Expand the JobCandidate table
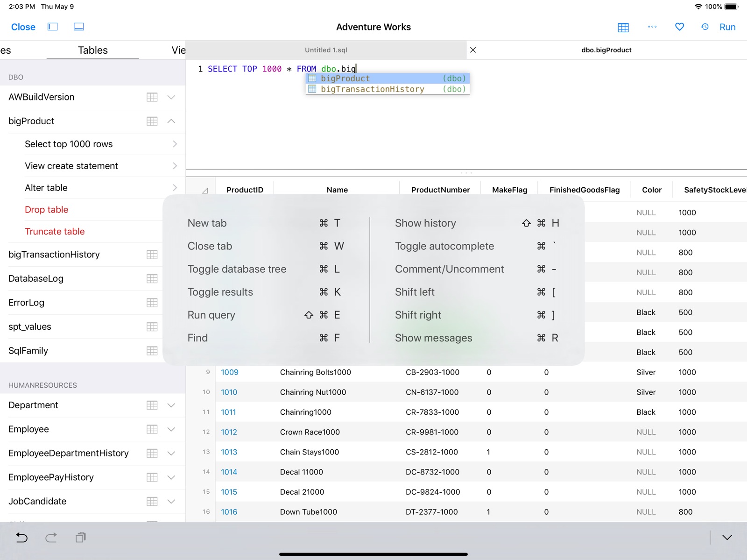The image size is (747, 560). point(171,502)
